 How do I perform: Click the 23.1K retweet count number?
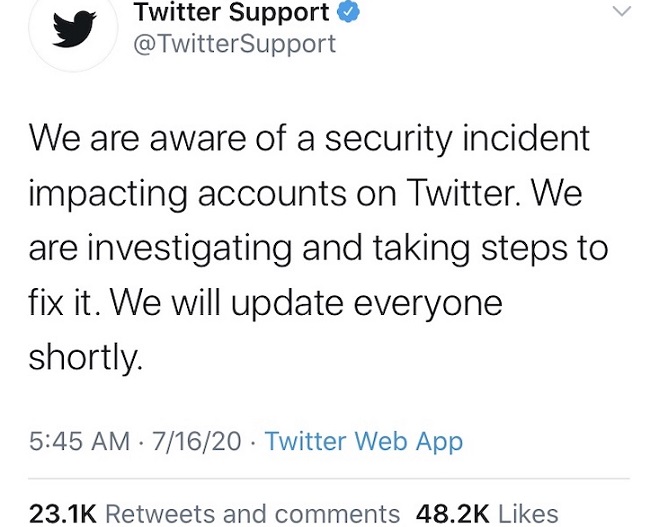coord(62,514)
